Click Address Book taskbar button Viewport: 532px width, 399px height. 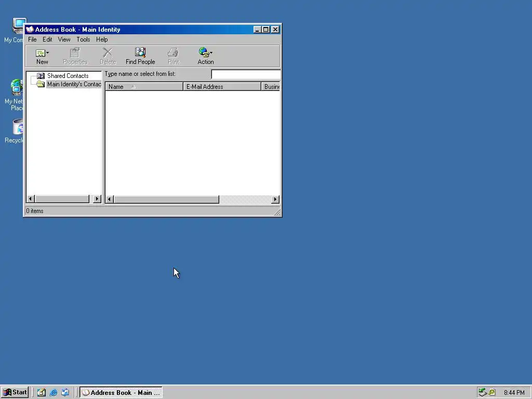[x=121, y=393]
